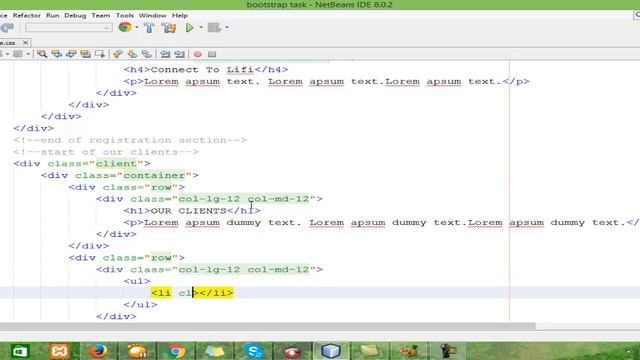This screenshot has width=640, height=360.
Task: Click the Debug Project icon
Action: pyautogui.click(x=214, y=27)
